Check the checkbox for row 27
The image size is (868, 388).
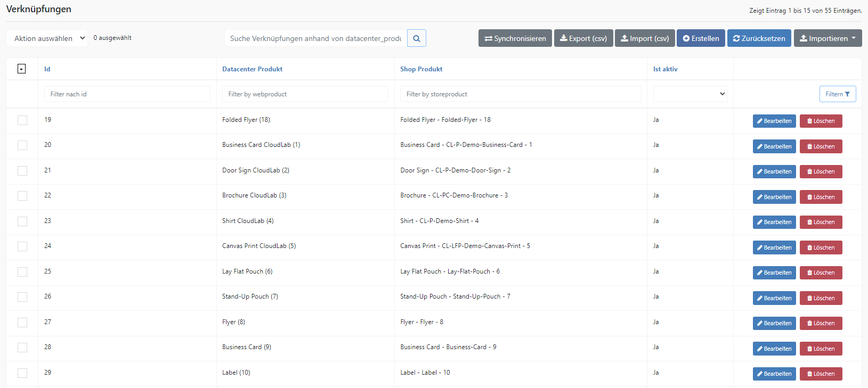click(x=22, y=323)
